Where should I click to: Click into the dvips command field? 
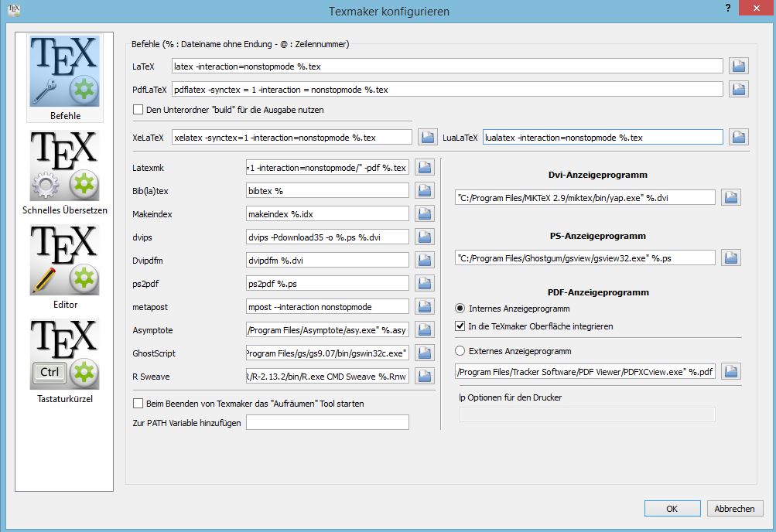327,237
